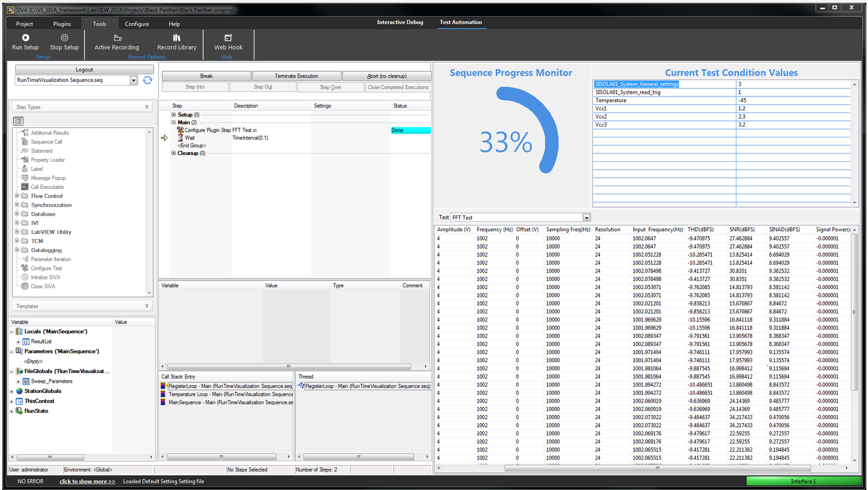Select the Call Executable step type

point(47,187)
